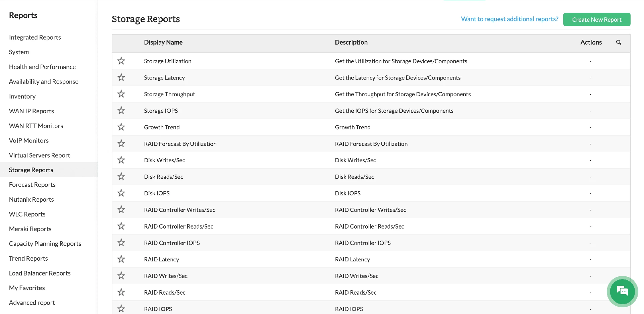Favorite the RAID Latency report

click(121, 259)
